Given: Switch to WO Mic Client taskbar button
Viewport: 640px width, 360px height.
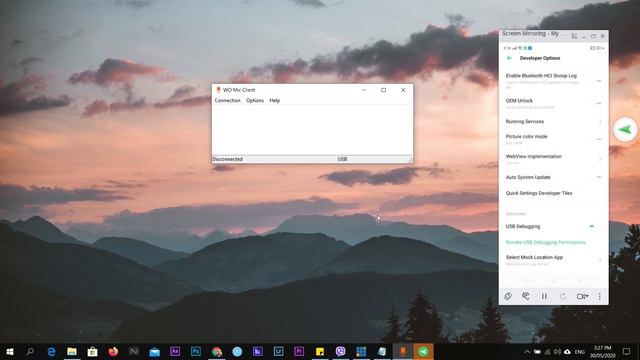Looking at the screenshot, I should point(402,351).
